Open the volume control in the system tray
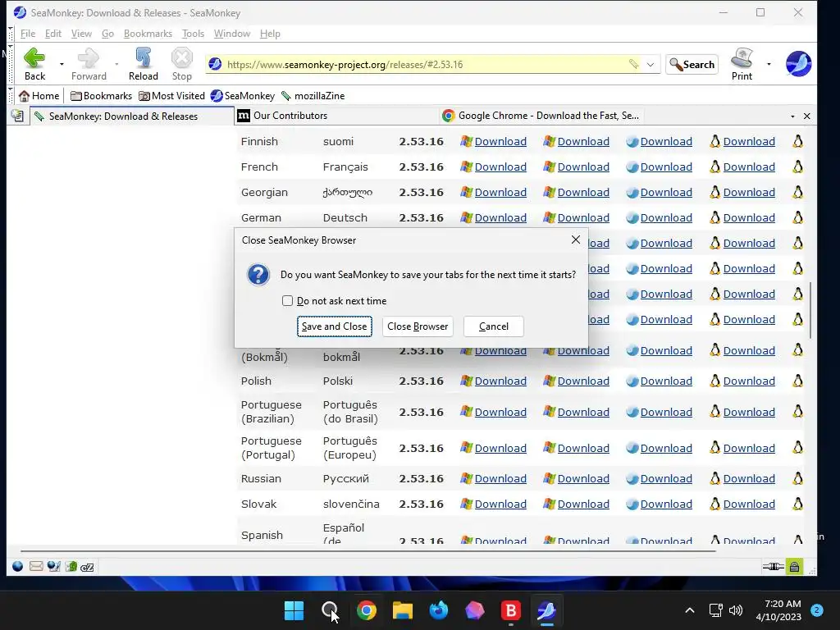This screenshot has height=630, width=840. [x=736, y=610]
